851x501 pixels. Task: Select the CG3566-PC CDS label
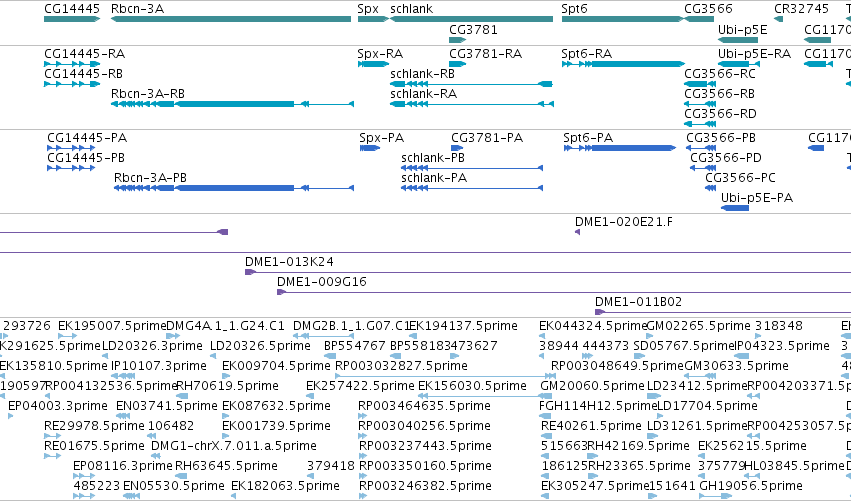740,178
